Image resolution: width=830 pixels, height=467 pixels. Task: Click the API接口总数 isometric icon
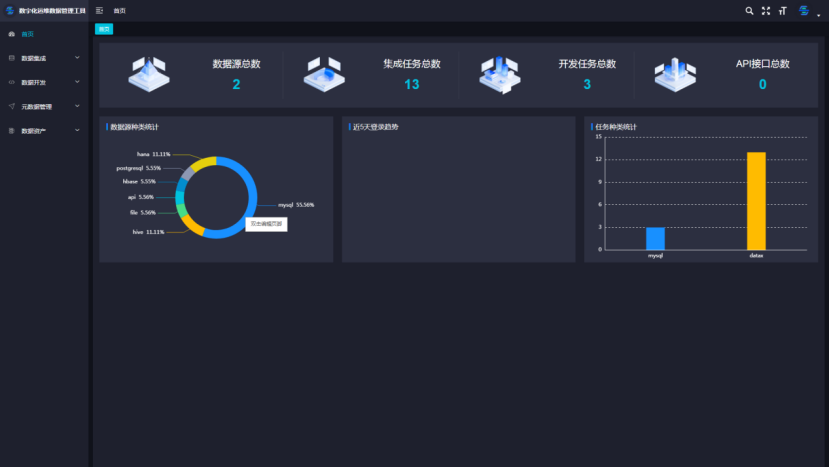point(674,73)
